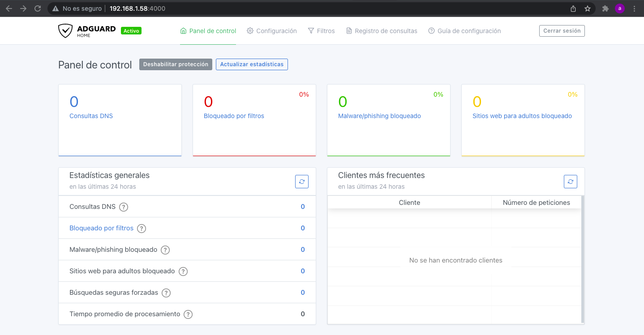Image resolution: width=644 pixels, height=335 pixels.
Task: Bookmark this page with the star icon
Action: pos(588,8)
